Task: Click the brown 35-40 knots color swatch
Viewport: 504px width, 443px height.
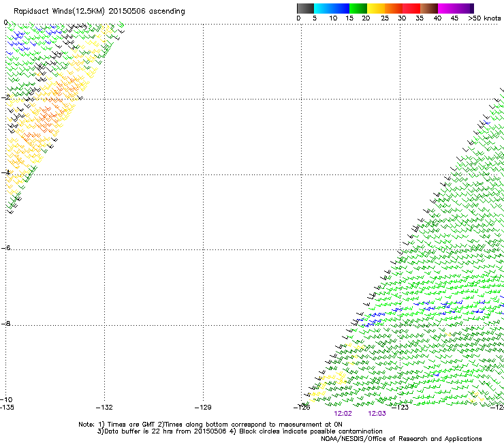Action: (429, 8)
